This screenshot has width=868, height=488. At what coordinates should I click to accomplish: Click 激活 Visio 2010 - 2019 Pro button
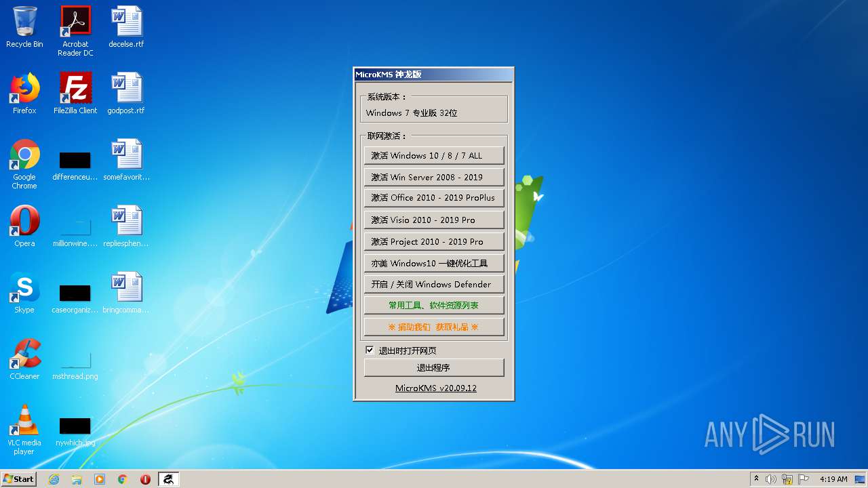(x=434, y=220)
